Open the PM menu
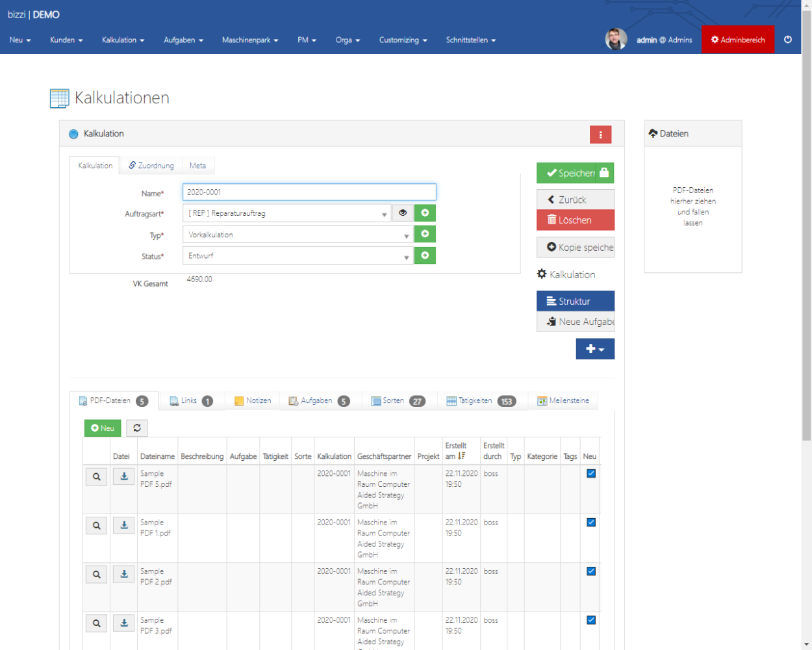The height and width of the screenshot is (650, 812). 307,40
